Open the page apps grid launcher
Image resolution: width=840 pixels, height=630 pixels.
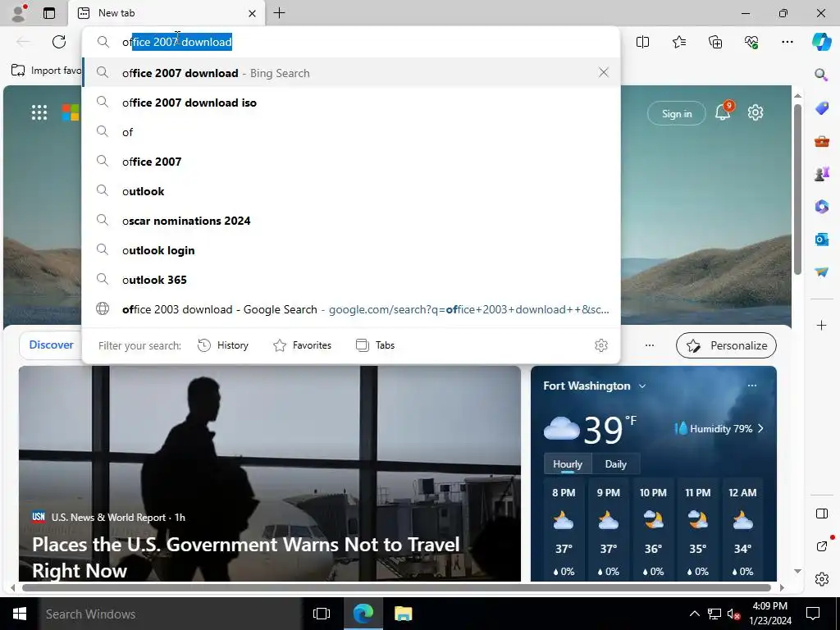pos(39,112)
